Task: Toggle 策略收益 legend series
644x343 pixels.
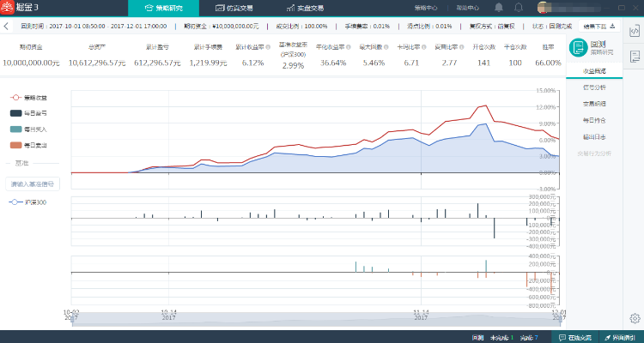Action: tap(28, 98)
